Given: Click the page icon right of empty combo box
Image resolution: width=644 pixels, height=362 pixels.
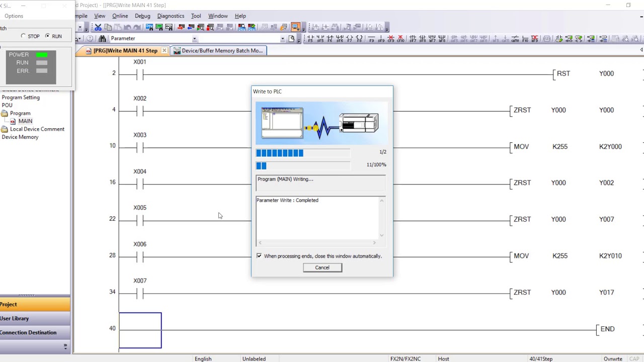Looking at the screenshot, I should pos(291,38).
